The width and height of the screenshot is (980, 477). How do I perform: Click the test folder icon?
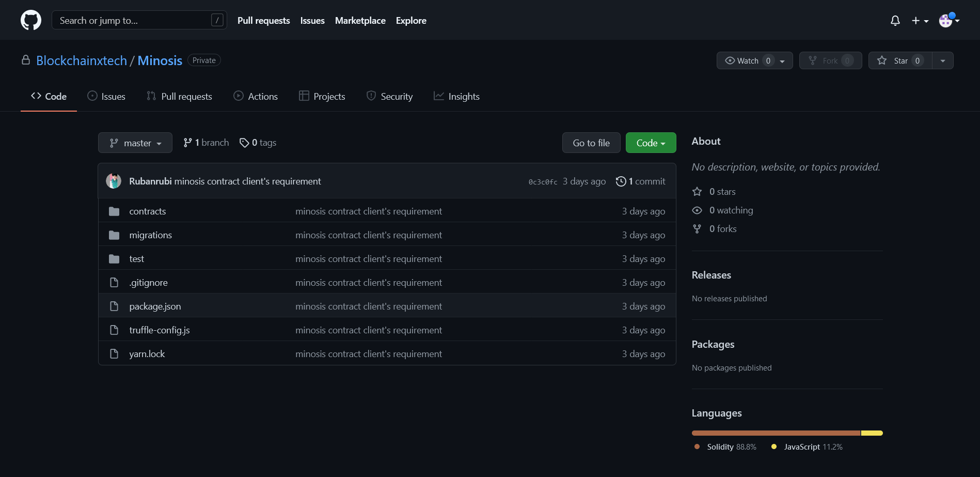click(x=114, y=259)
